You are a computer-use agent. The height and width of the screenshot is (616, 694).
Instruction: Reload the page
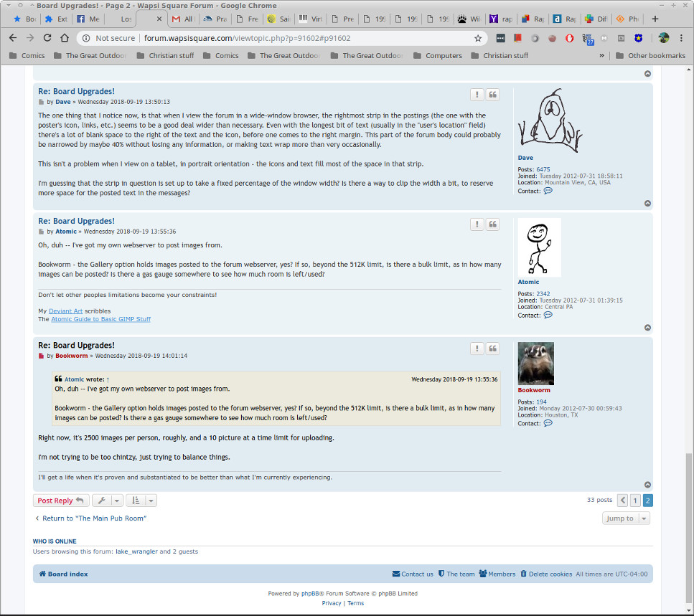click(x=65, y=38)
